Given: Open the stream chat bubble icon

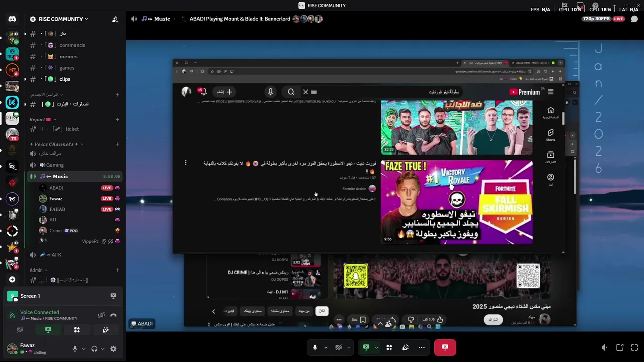Looking at the screenshot, I should coord(634,19).
